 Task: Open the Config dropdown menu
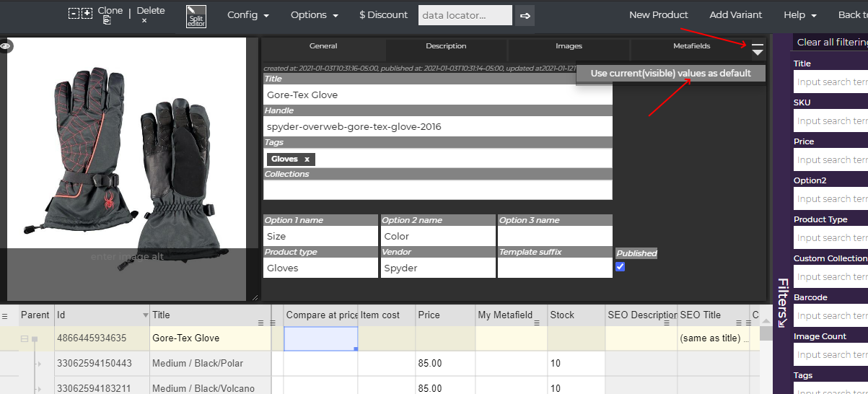click(247, 15)
